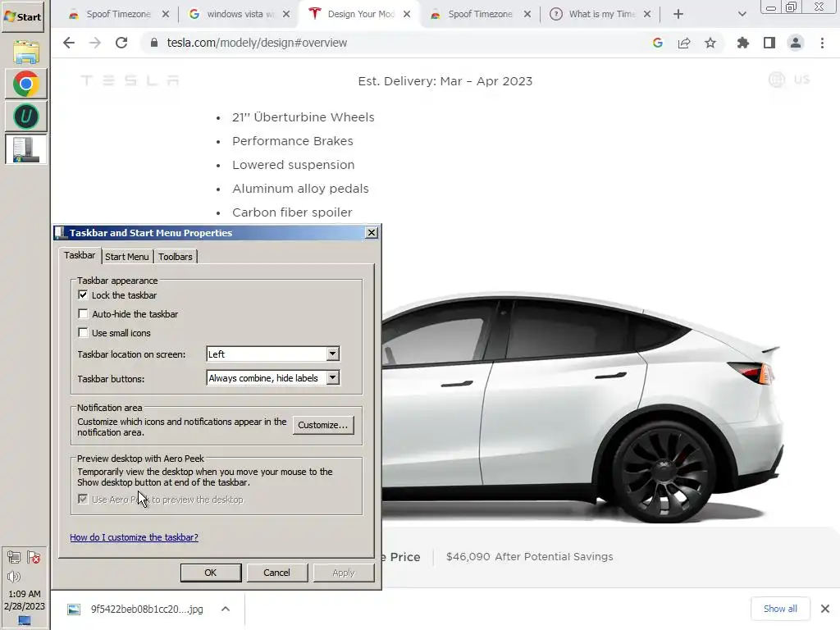Reload the Tesla page
840x630 pixels.
tap(121, 43)
